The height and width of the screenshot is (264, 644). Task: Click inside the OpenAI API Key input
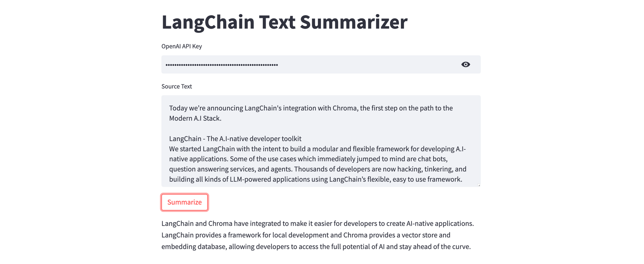(306, 64)
